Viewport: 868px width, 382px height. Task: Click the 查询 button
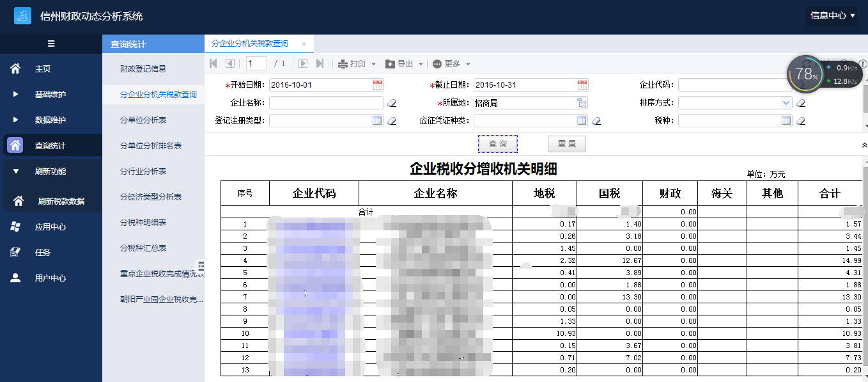pos(498,144)
